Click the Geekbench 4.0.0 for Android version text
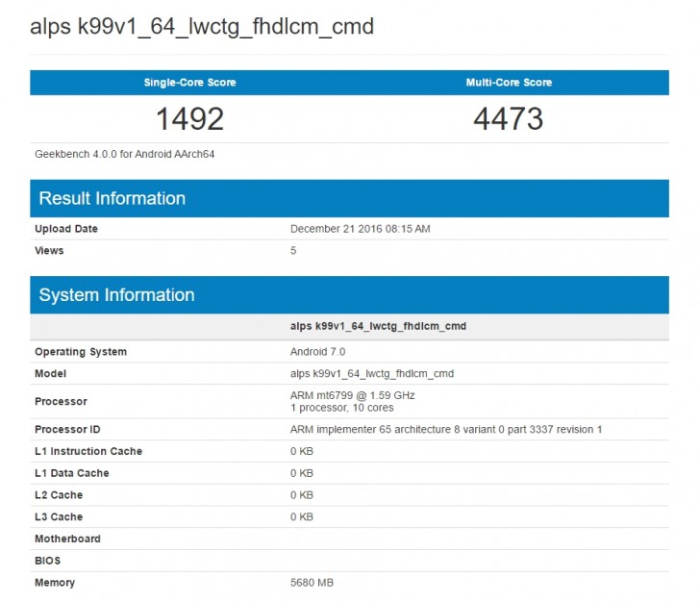The width and height of the screenshot is (700, 602). pyautogui.click(x=125, y=153)
